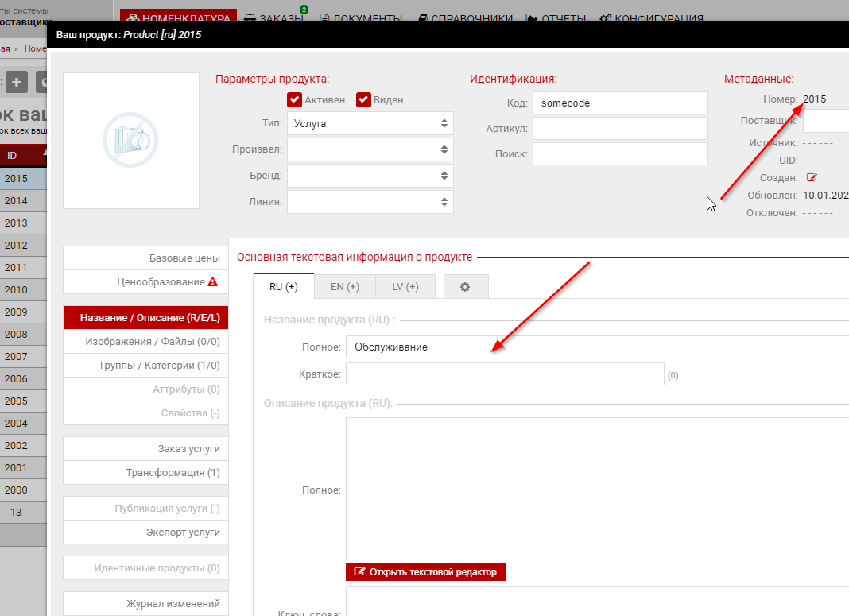849x616 pixels.
Task: Click the ID column sort arrow
Action: click(45, 153)
